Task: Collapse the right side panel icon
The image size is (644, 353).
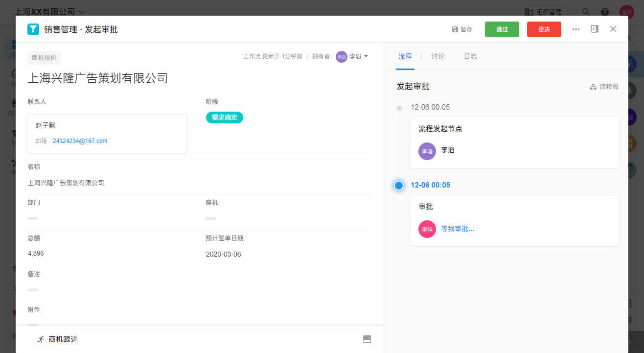Action: (595, 29)
